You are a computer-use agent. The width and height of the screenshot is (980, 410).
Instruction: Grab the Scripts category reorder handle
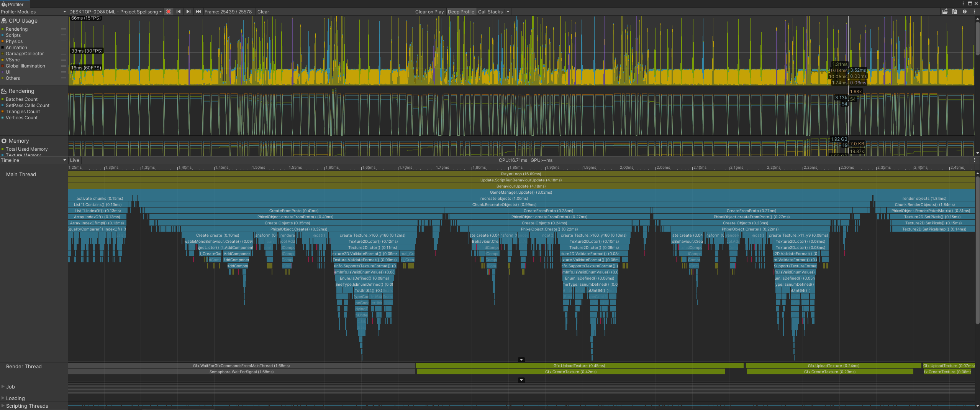click(64, 35)
